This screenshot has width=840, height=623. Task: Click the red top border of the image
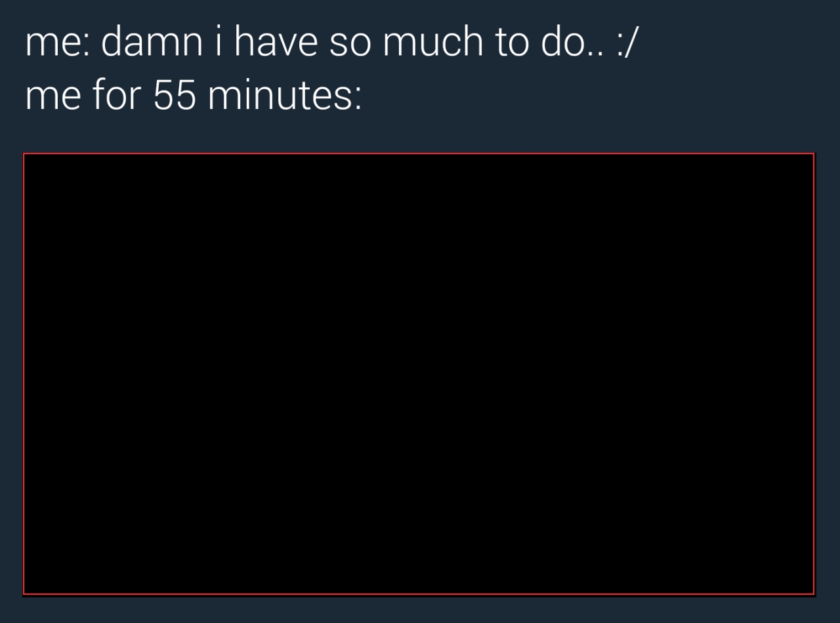[x=419, y=153]
